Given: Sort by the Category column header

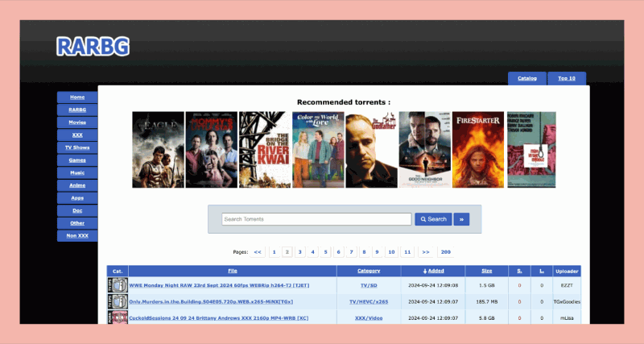Looking at the screenshot, I should pyautogui.click(x=369, y=271).
